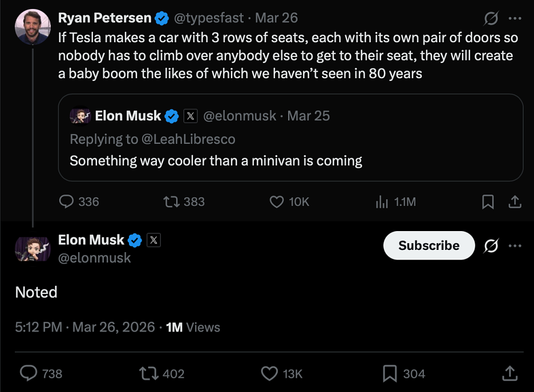Click Subscribe button for Elon Musk

[428, 245]
